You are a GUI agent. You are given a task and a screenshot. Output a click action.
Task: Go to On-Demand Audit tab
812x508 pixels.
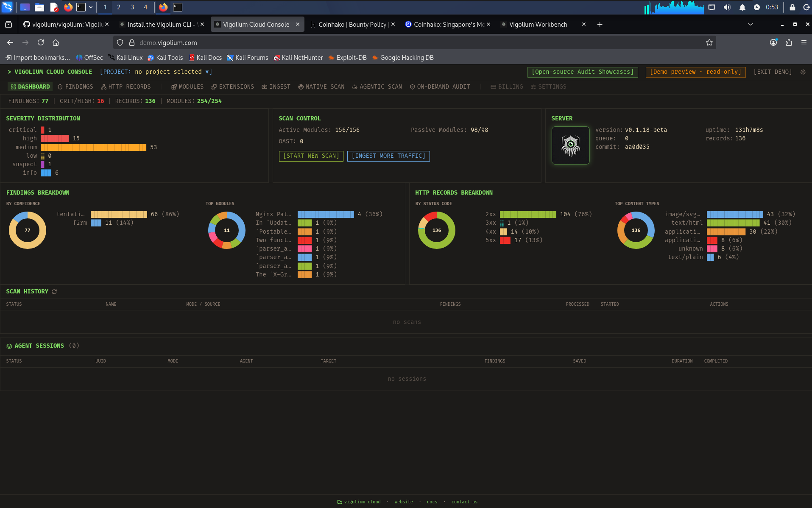[440, 87]
